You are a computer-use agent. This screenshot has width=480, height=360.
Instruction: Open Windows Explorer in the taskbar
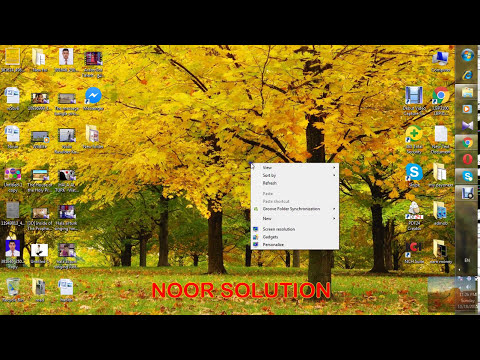467,92
